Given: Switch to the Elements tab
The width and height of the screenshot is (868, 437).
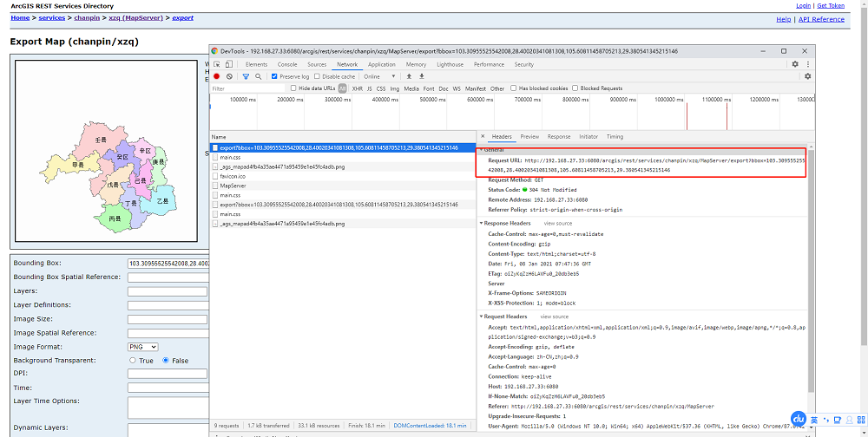Looking at the screenshot, I should click(x=256, y=65).
